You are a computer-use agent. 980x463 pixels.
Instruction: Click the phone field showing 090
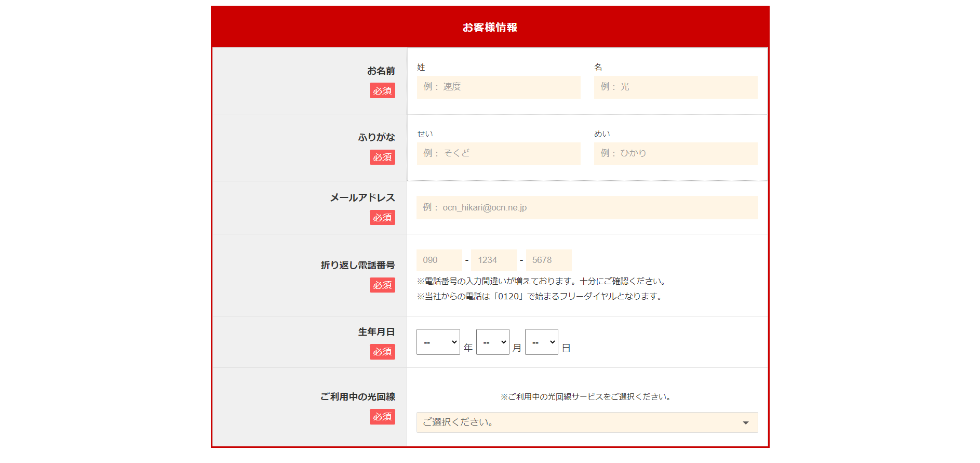pyautogui.click(x=439, y=260)
